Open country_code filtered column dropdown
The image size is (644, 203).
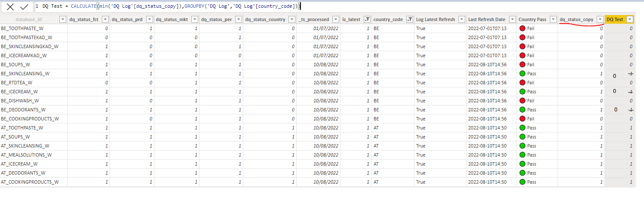409,19
